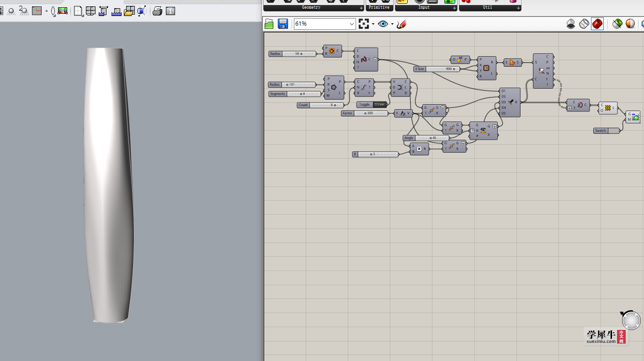Click the Primitive panel label
The height and width of the screenshot is (361, 644).
tap(379, 8)
